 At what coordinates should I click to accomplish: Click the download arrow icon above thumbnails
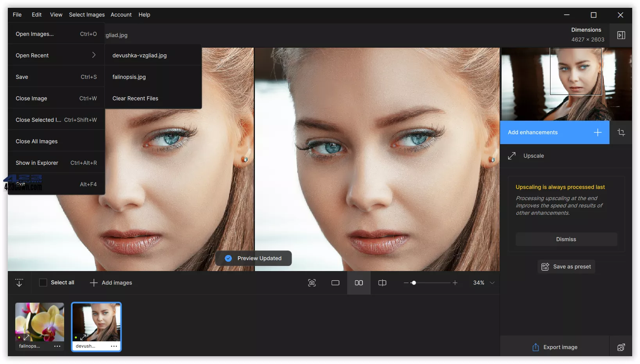[19, 283]
